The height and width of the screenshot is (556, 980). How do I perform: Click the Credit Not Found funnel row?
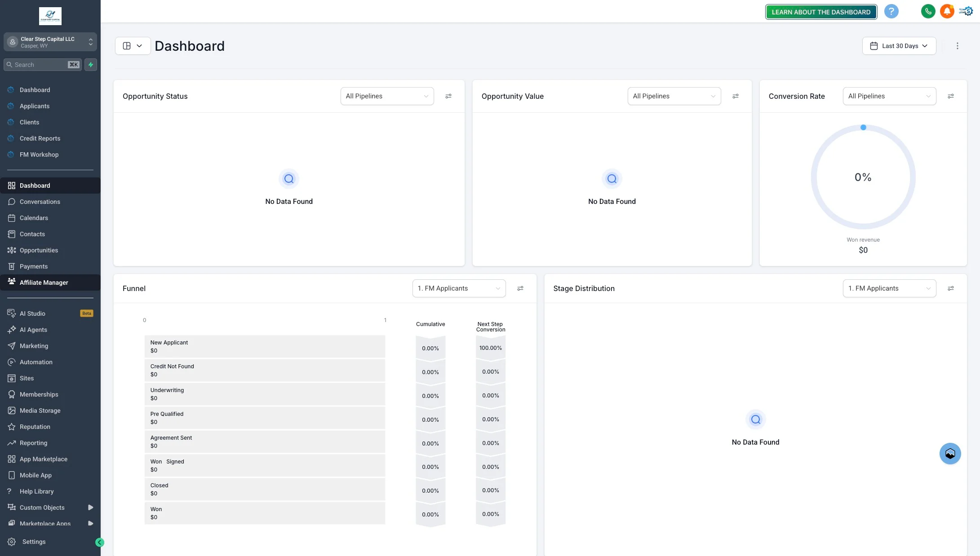[x=265, y=370]
